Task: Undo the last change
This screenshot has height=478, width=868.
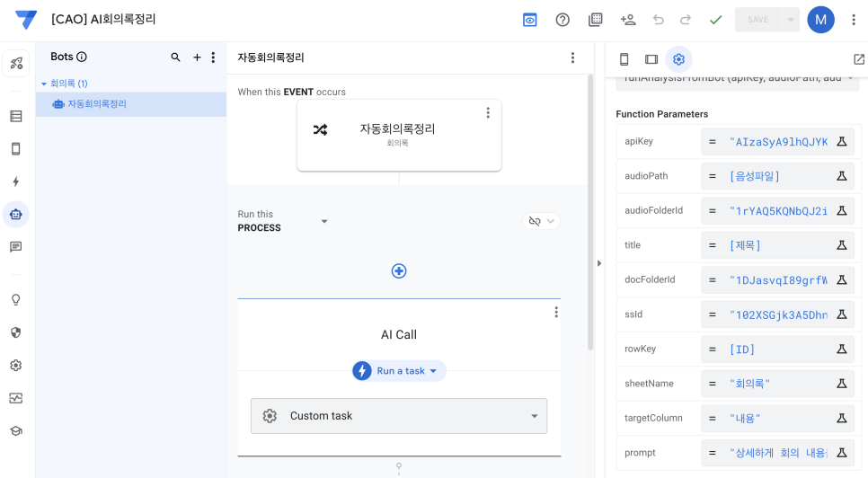Action: (659, 20)
